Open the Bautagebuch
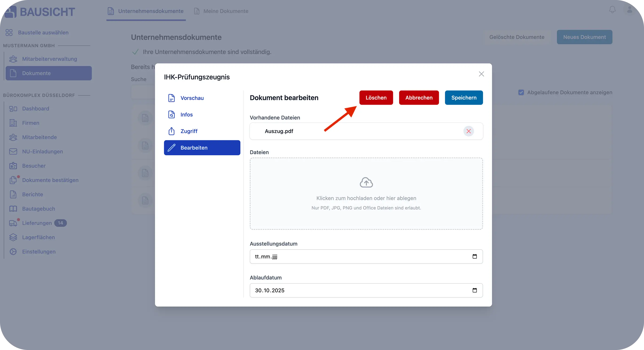The width and height of the screenshot is (644, 350). (48, 208)
